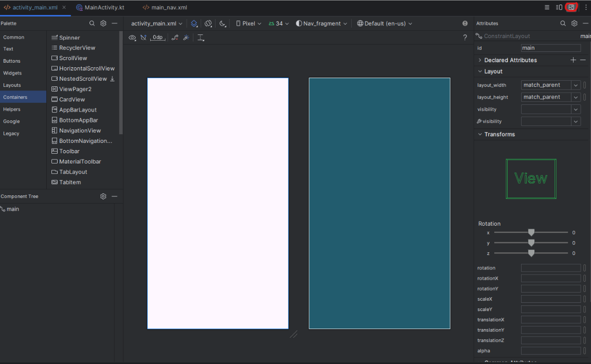Adjust Rotation x slider handle
The width and height of the screenshot is (591, 364).
(x=531, y=232)
